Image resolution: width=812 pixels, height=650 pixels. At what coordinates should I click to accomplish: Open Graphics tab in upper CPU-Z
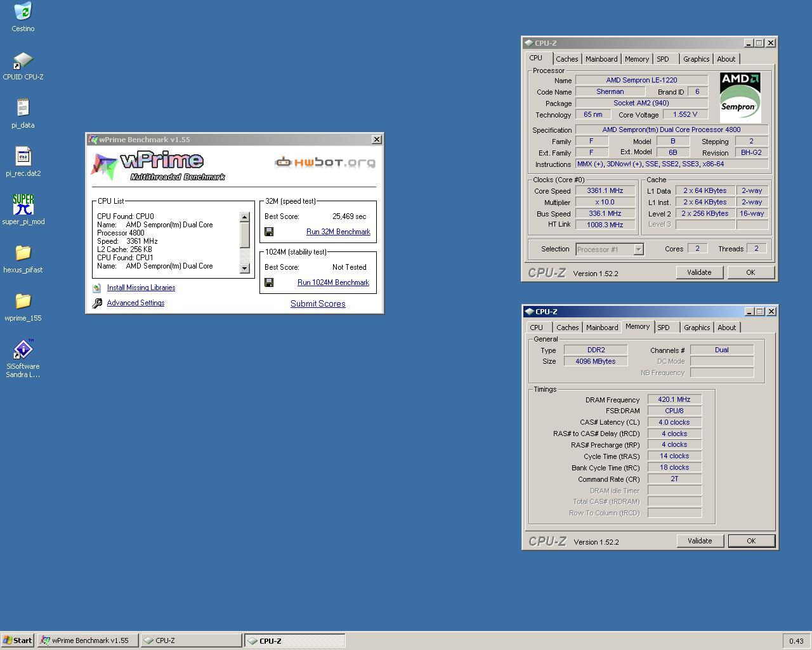coord(696,59)
